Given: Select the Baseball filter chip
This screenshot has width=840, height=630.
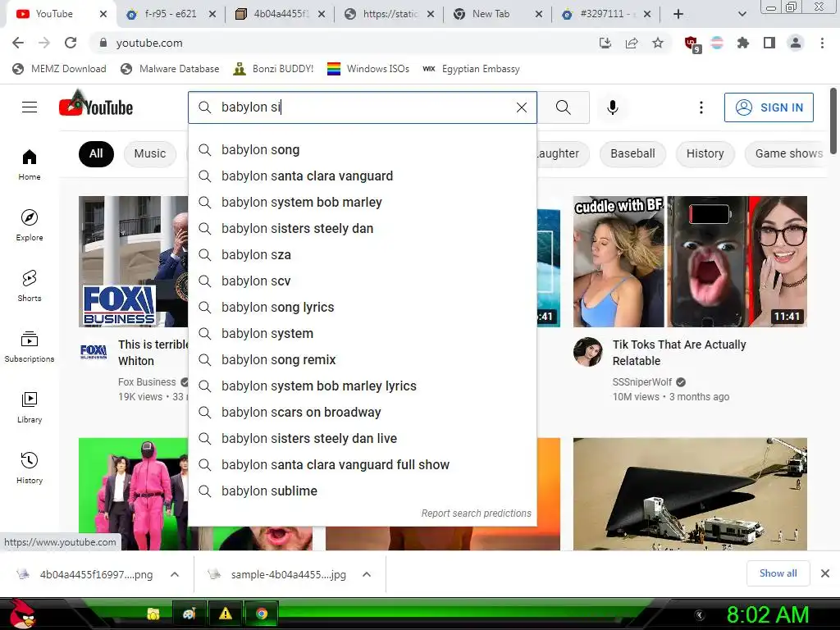Looking at the screenshot, I should click(x=632, y=153).
